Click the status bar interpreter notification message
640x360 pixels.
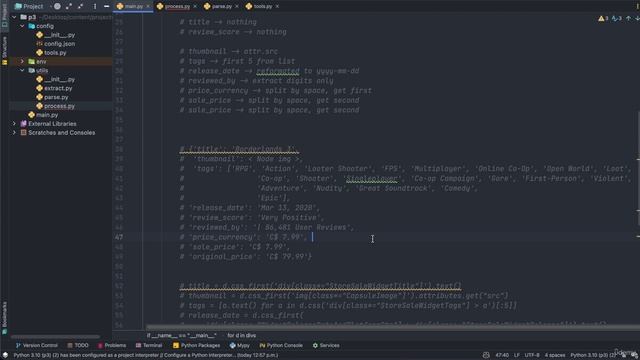[146, 355]
